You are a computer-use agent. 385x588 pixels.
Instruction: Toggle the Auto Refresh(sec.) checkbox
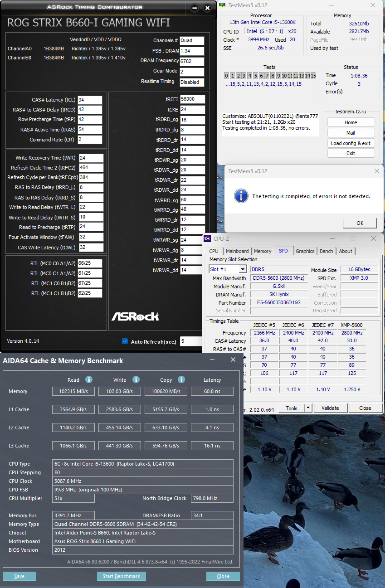(x=125, y=341)
